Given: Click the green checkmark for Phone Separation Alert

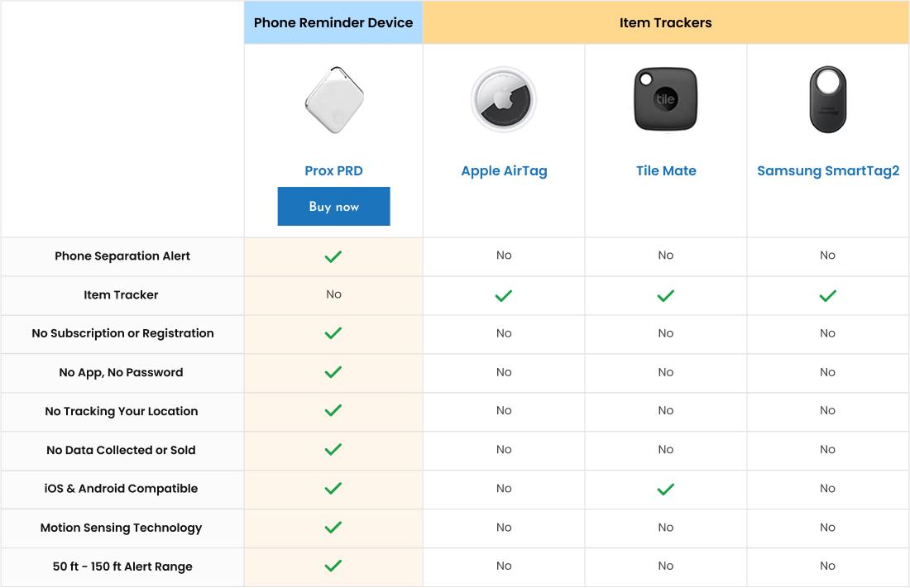Looking at the screenshot, I should tap(333, 256).
